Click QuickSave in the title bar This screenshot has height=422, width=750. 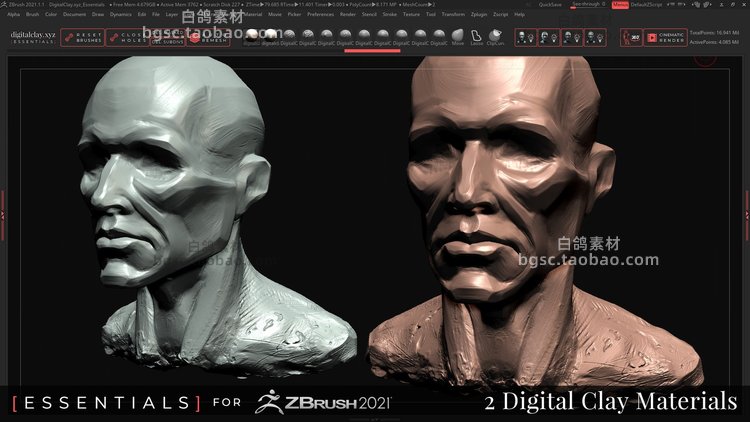click(x=550, y=5)
